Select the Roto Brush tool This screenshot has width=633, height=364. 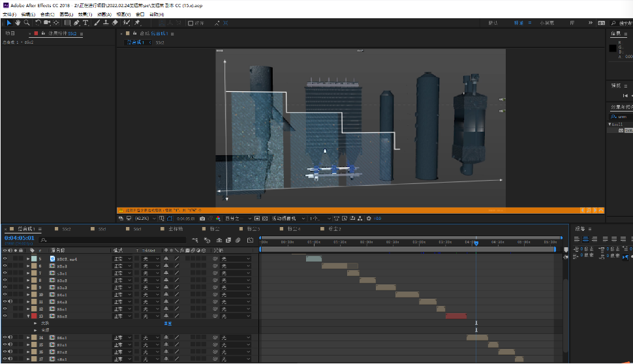coord(127,23)
